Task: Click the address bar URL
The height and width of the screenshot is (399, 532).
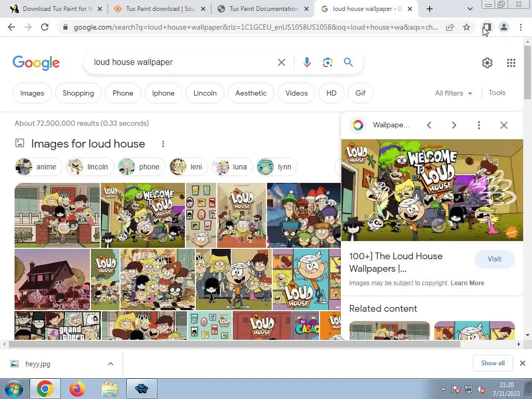Action: point(255,27)
